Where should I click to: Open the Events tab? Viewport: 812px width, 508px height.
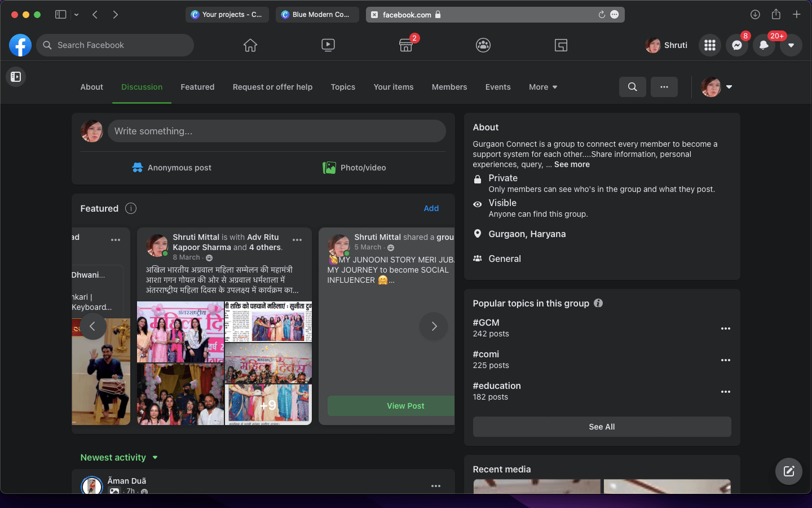click(498, 87)
